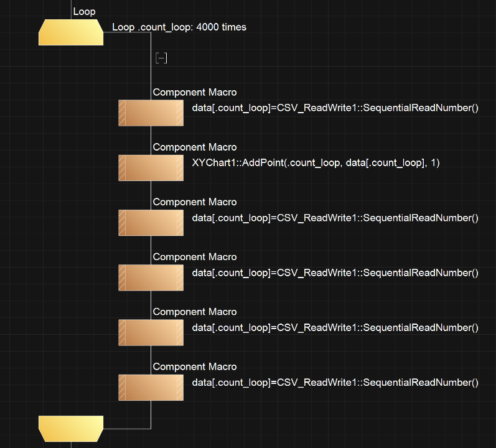Select the XYChart1 AddPoint macro block icon
496x448 pixels.
(151, 167)
